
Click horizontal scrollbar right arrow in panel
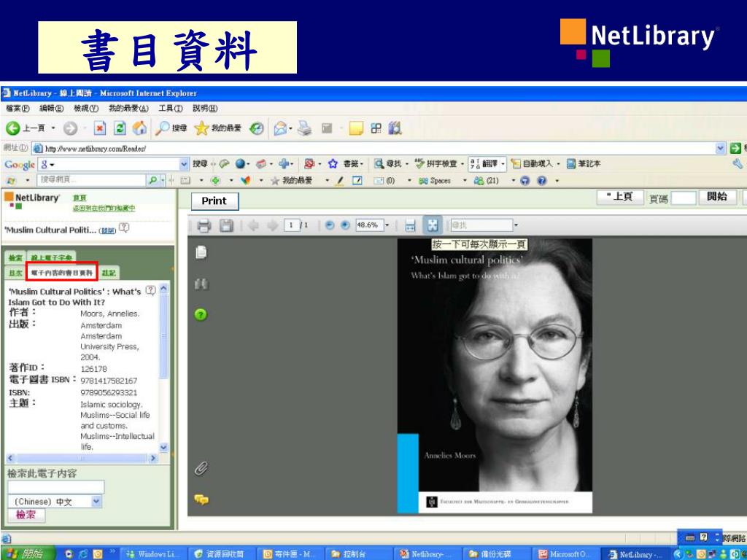coord(153,458)
